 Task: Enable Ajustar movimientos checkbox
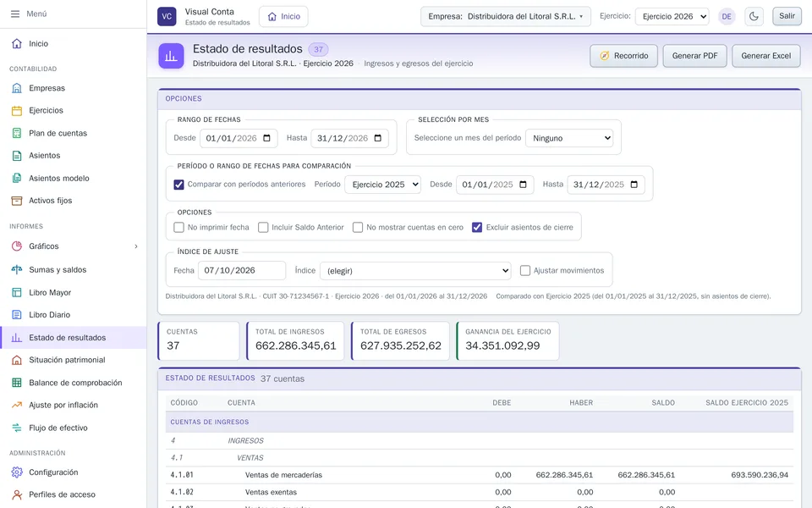tap(525, 271)
